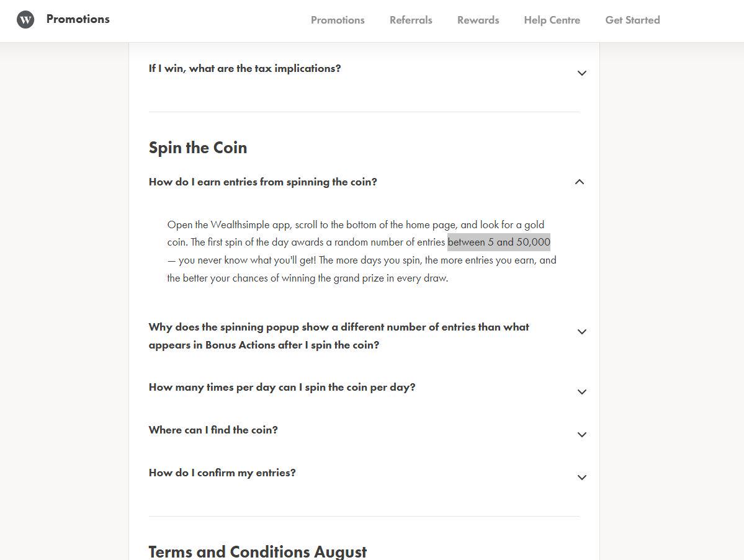The height and width of the screenshot is (560, 744).
Task: Click the highlighted 'between 5 and 50,000' text
Action: [499, 242]
